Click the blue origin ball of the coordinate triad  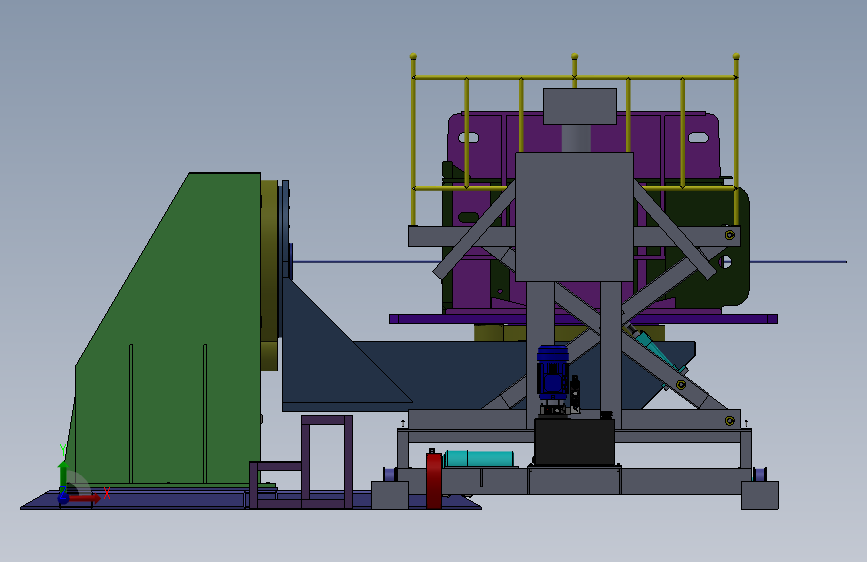click(63, 498)
